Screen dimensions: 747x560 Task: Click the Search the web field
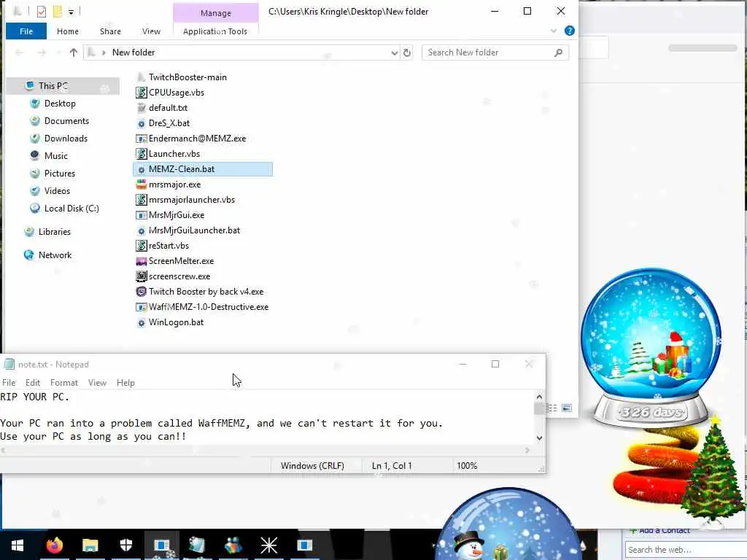(685, 550)
